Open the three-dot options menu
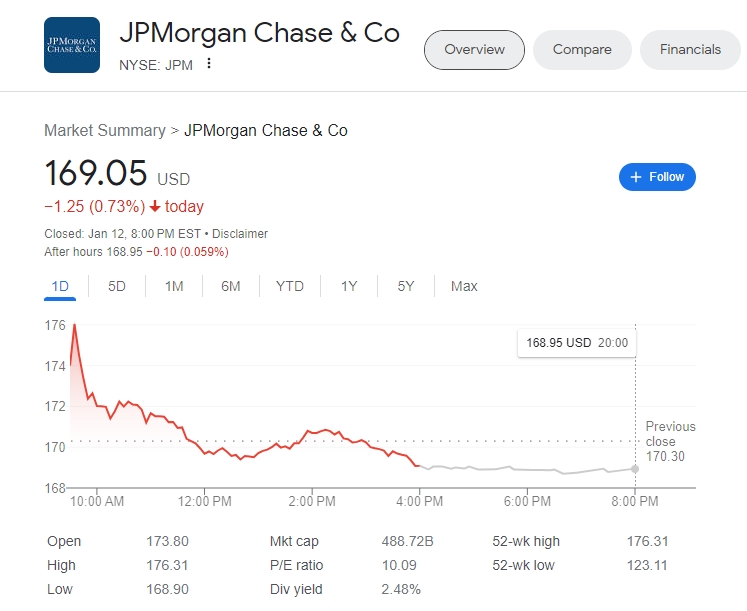Image resolution: width=747 pixels, height=611 pixels. pos(209,64)
